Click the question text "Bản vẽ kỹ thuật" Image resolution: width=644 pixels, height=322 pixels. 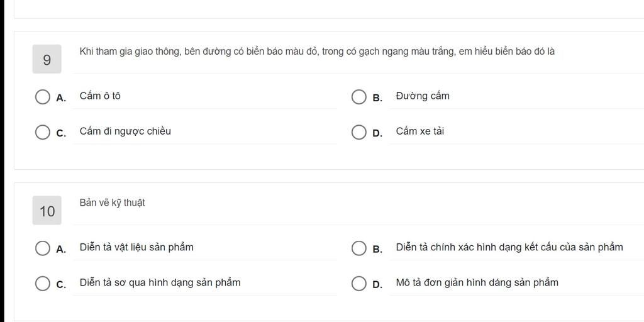(x=112, y=203)
